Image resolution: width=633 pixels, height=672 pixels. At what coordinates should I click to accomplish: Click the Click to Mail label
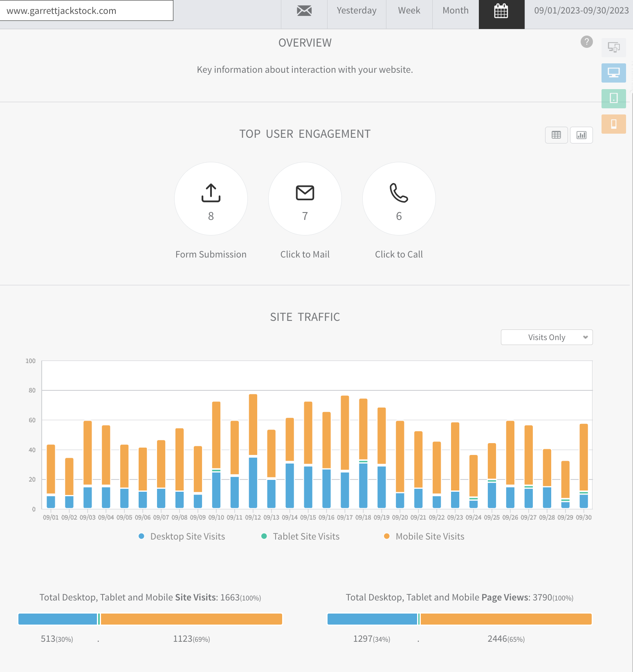305,254
